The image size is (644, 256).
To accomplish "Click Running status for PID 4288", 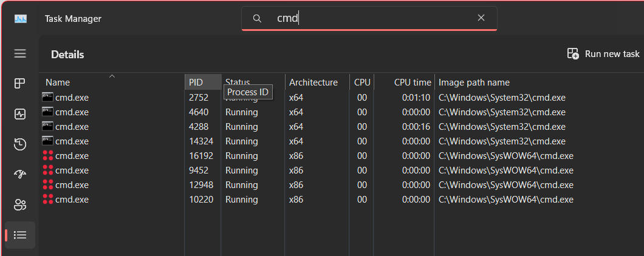I will click(242, 127).
